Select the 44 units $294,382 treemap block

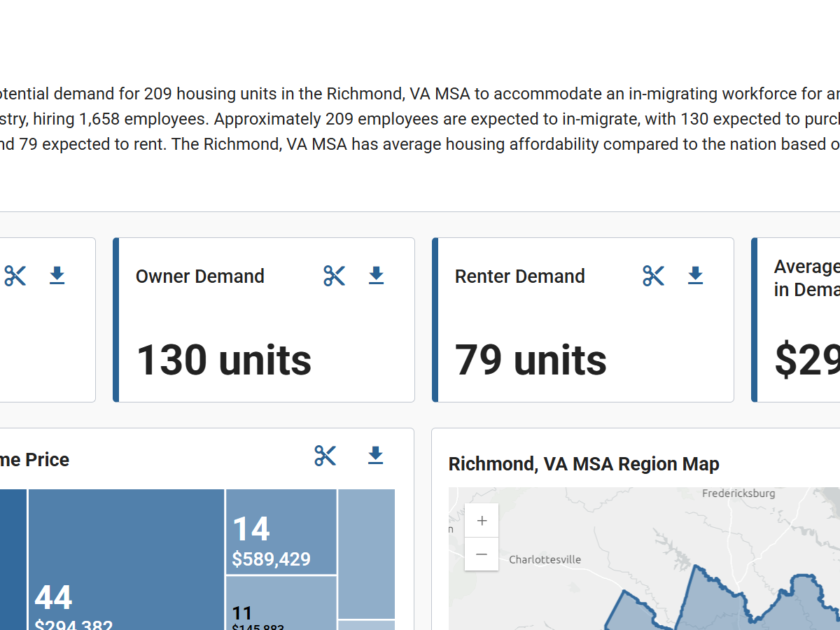tap(126, 560)
